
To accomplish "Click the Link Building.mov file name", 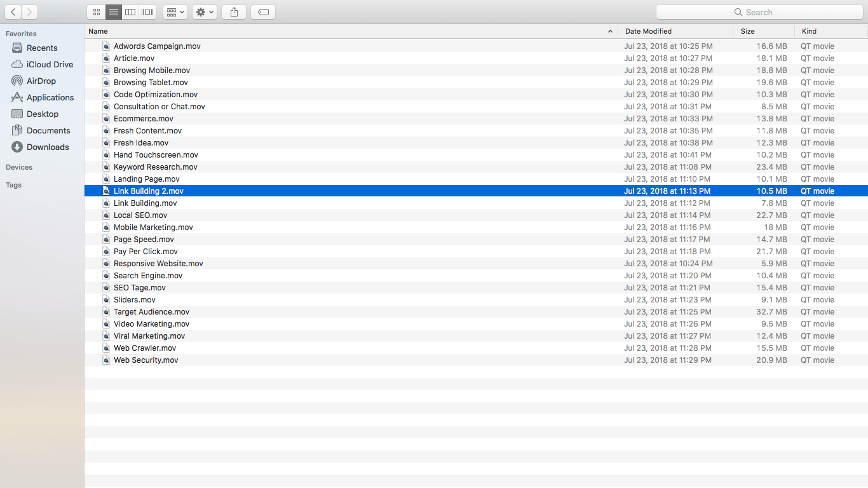I will click(146, 203).
